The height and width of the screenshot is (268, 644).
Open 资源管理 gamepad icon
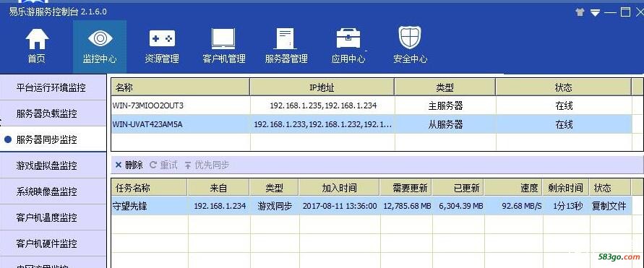[162, 38]
